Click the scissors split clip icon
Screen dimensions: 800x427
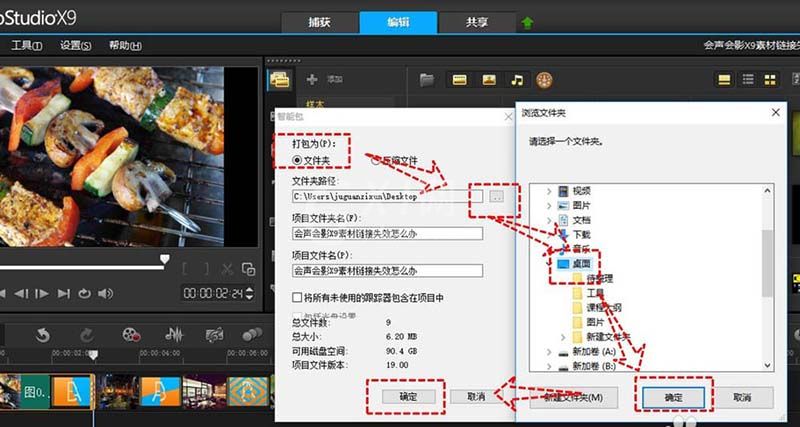pyautogui.click(x=227, y=269)
